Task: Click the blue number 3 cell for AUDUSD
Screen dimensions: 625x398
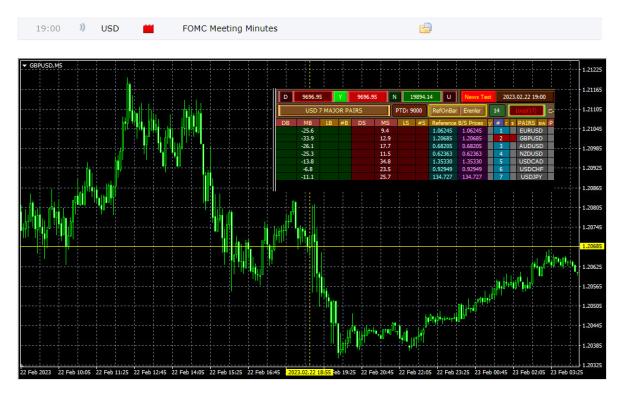Action: (x=501, y=146)
